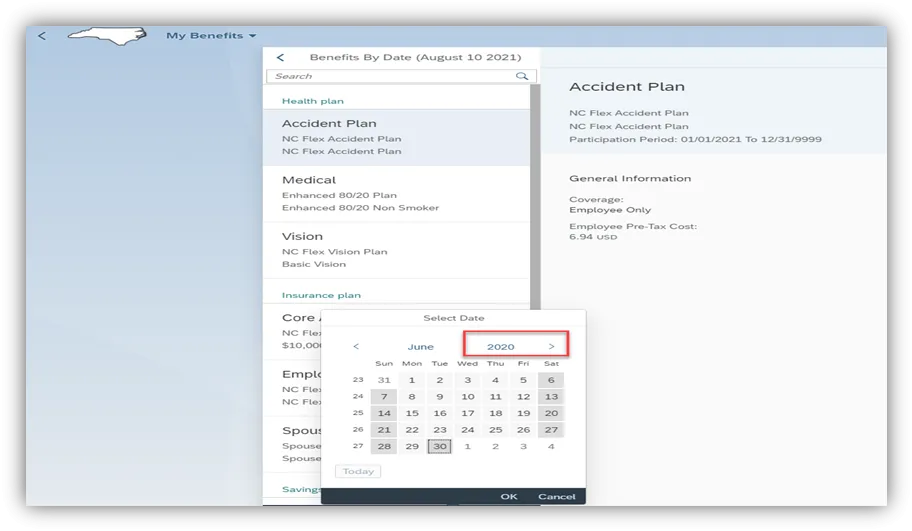Click Participation Period text in detail pane
The image size is (912, 531).
(695, 140)
